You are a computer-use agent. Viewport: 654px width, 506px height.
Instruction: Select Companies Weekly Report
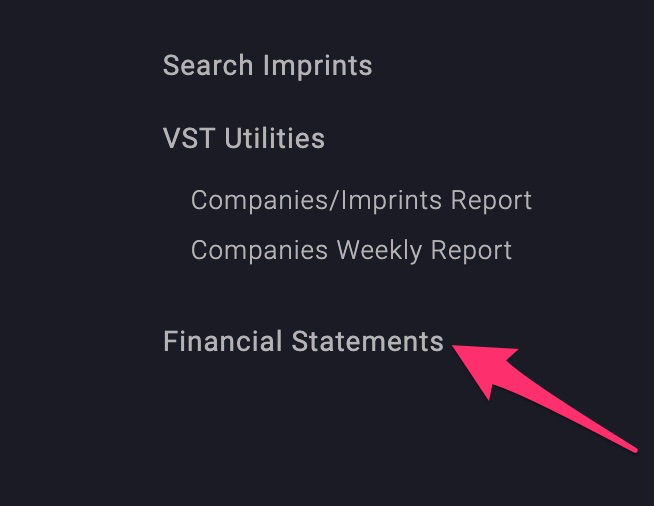pyautogui.click(x=351, y=249)
